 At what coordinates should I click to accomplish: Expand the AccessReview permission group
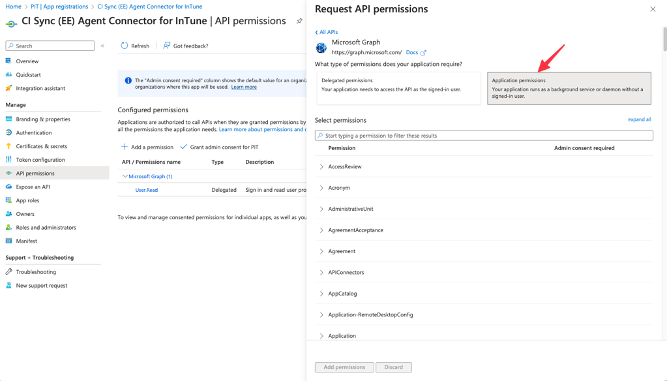(321, 167)
